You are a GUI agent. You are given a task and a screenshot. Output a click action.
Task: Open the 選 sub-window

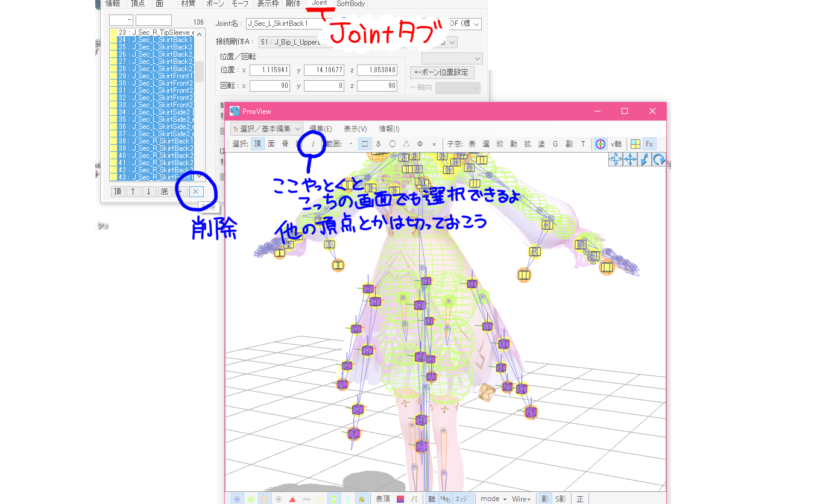point(486,144)
